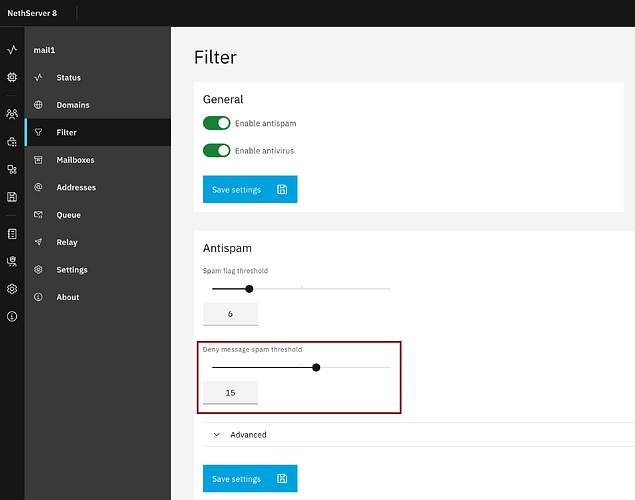
Task: Open mail1 Settings menu item
Action: pos(98,270)
